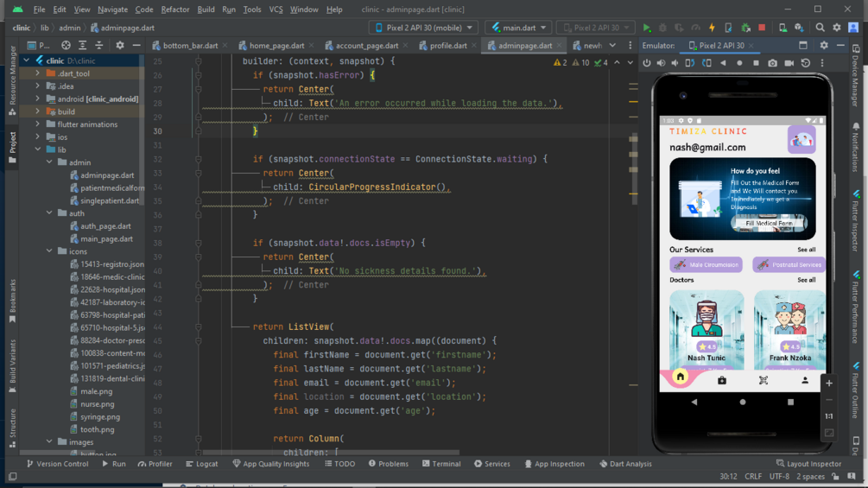Click emulator toolbar overview square icon

(757, 63)
